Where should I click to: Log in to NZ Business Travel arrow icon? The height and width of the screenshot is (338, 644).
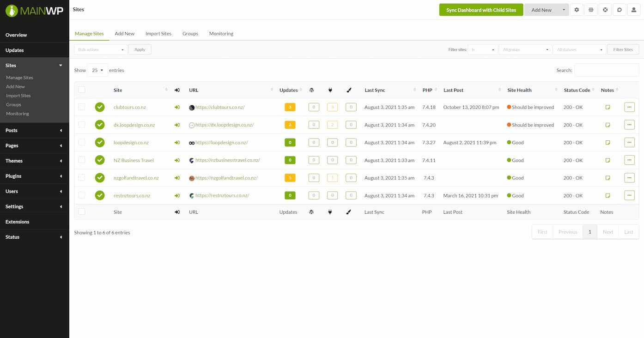click(x=177, y=160)
